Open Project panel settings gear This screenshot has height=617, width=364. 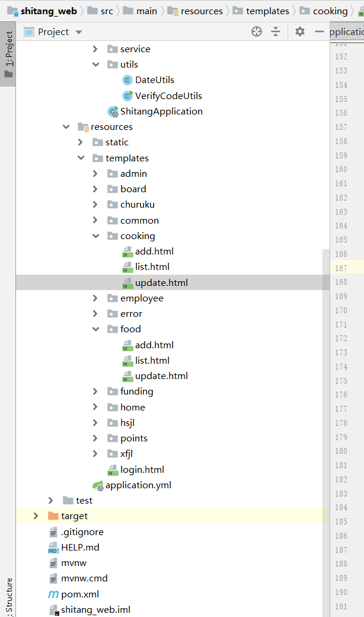[300, 32]
